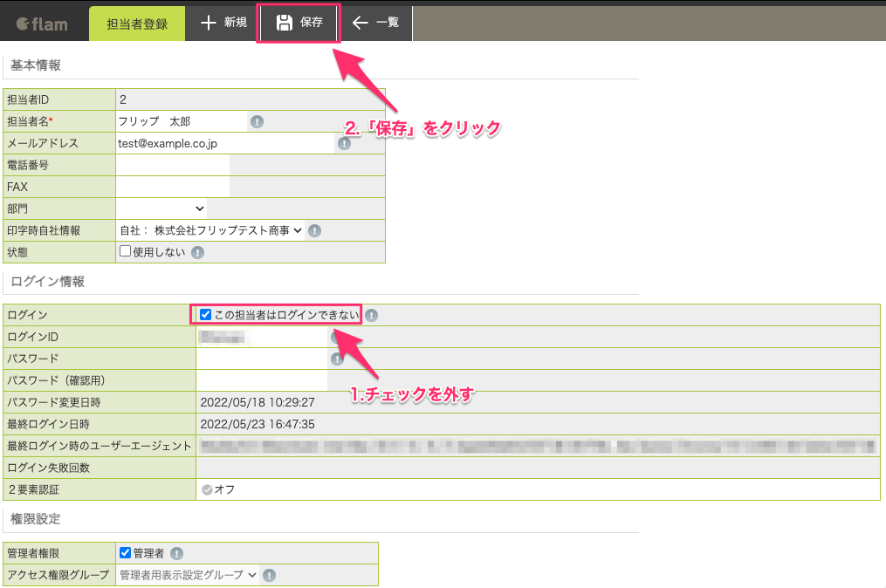Click the info icon beside 管理者 checkbox
The height and width of the screenshot is (588, 886).
pyautogui.click(x=177, y=554)
